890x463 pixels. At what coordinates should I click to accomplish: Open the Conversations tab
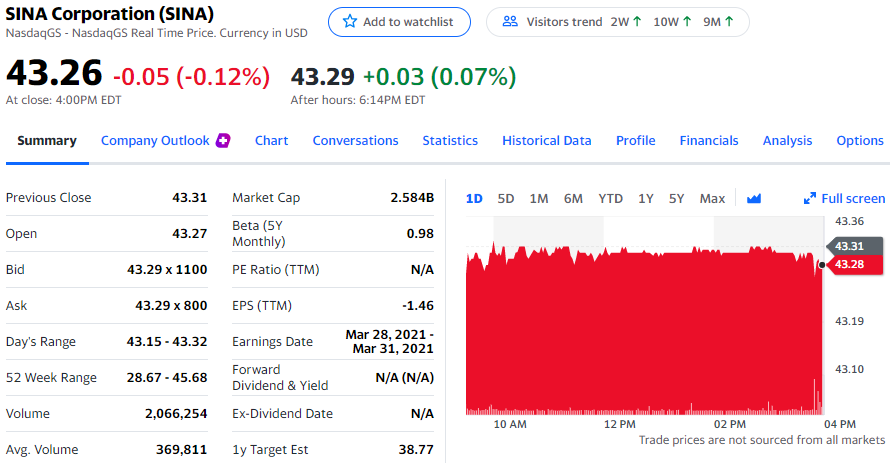[x=355, y=141]
